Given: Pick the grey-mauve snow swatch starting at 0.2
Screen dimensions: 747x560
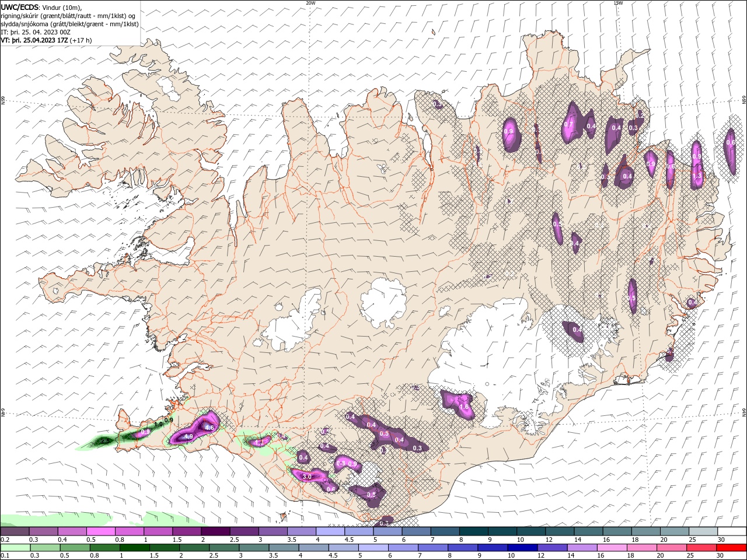Looking at the screenshot, I should pyautogui.click(x=15, y=531).
